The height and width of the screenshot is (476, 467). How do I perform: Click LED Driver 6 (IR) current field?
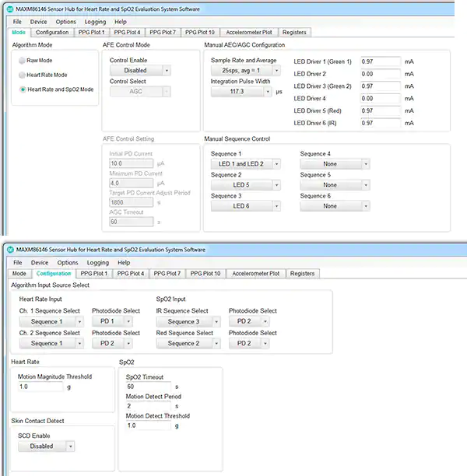click(381, 123)
